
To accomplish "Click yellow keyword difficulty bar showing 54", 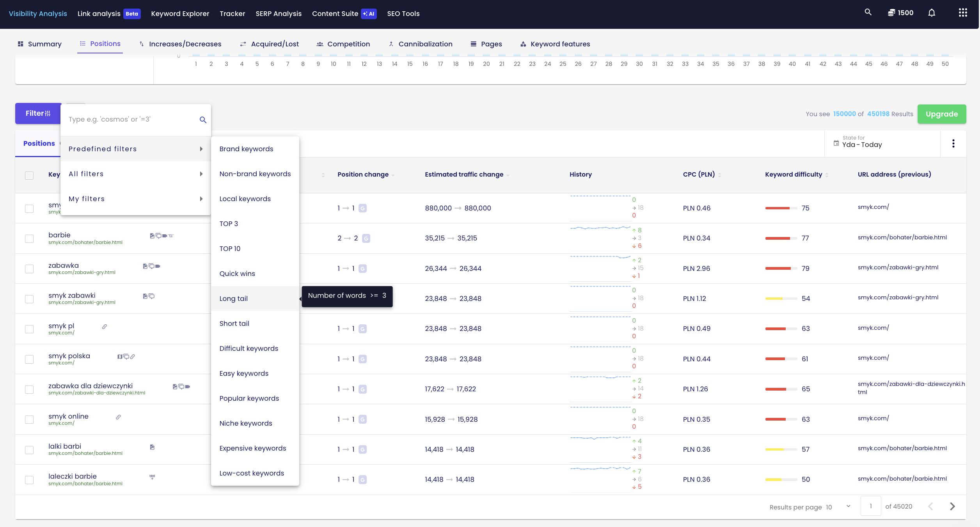I will coord(781,299).
